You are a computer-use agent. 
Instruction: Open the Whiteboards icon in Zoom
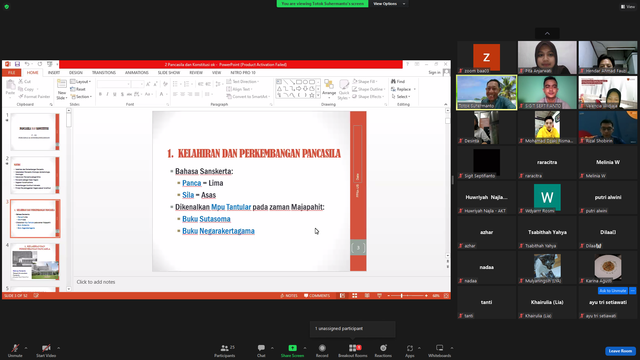pos(440,348)
